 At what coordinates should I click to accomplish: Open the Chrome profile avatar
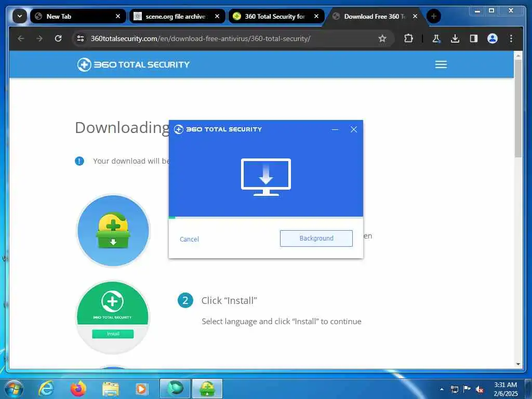coord(493,38)
